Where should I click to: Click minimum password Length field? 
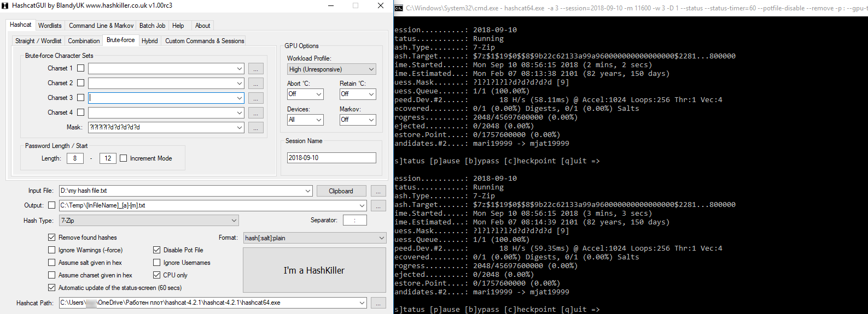pos(75,158)
